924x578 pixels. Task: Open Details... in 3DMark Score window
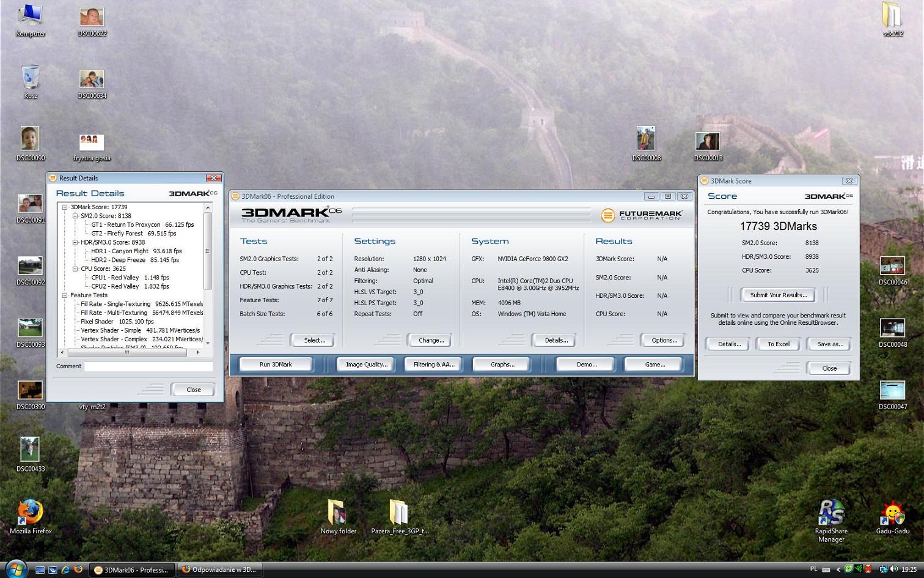point(729,344)
